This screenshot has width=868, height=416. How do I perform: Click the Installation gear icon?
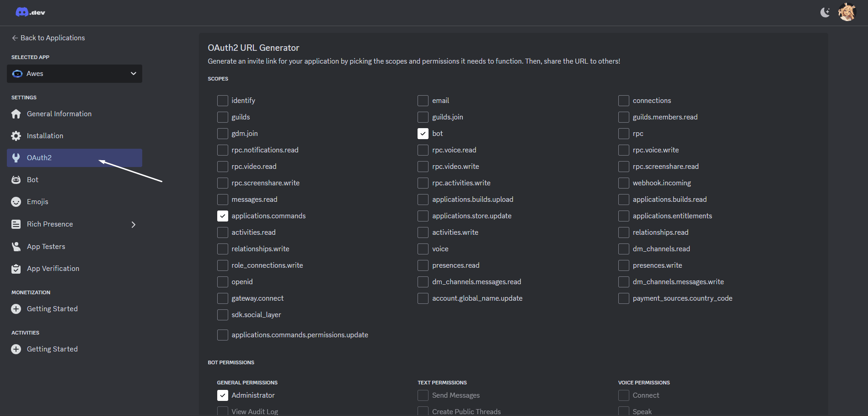pos(16,136)
